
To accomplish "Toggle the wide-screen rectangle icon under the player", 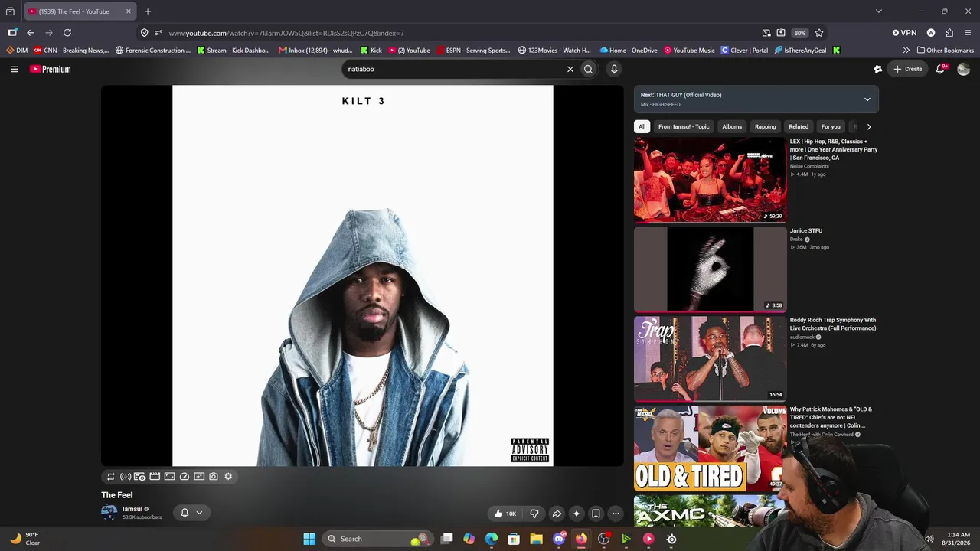I will click(x=170, y=477).
